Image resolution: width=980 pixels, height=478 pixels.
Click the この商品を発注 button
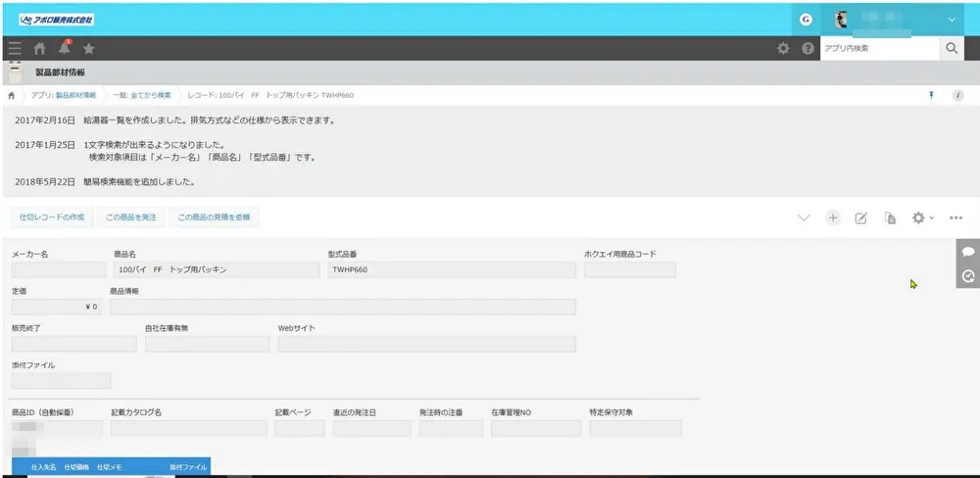coord(130,216)
